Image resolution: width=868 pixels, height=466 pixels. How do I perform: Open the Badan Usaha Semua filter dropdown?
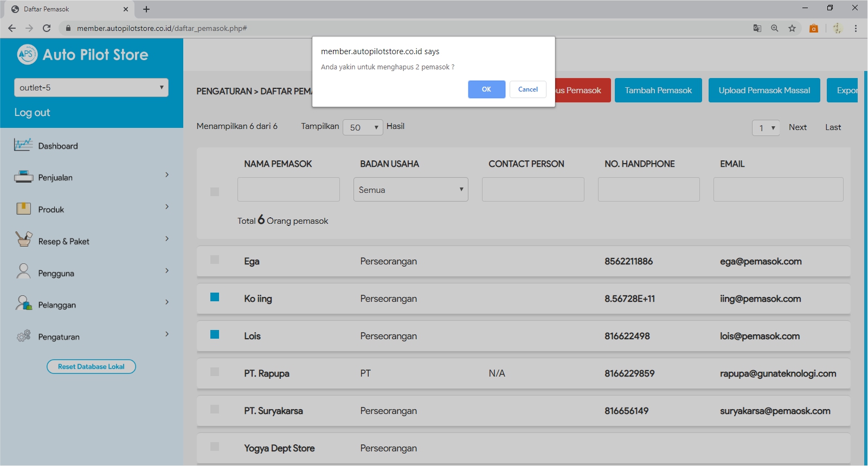tap(410, 190)
